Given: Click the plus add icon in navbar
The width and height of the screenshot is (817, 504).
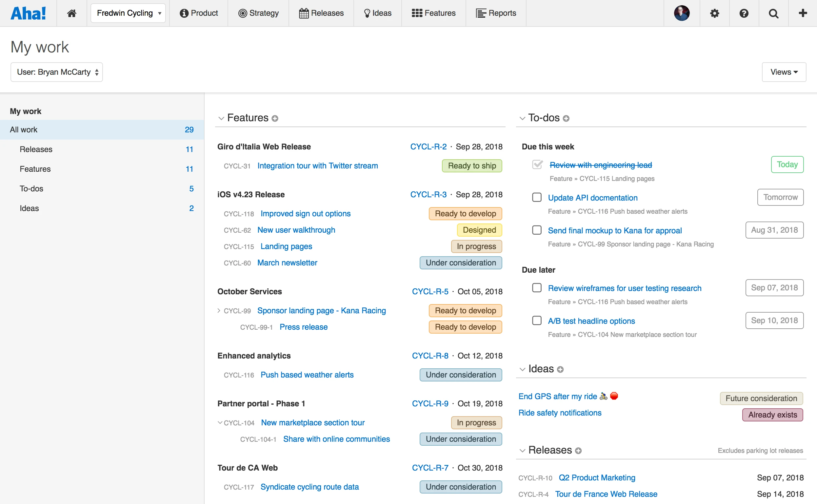Looking at the screenshot, I should click(803, 13).
